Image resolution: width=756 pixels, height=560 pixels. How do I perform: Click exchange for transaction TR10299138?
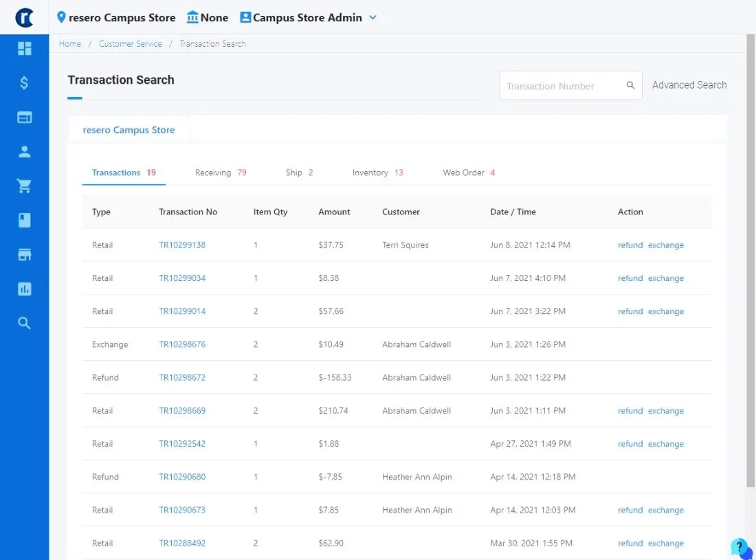pos(666,245)
